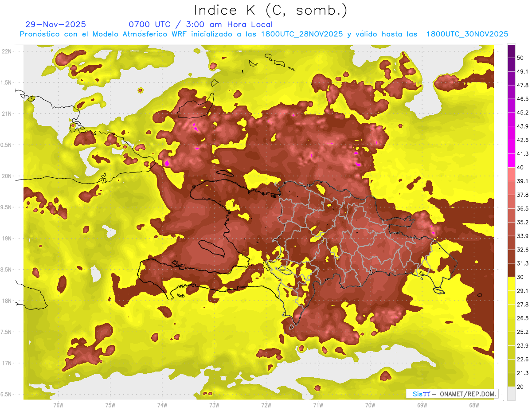This screenshot has height=411, width=532.
Task: Click the "69W" longitude label
Action: point(422,405)
